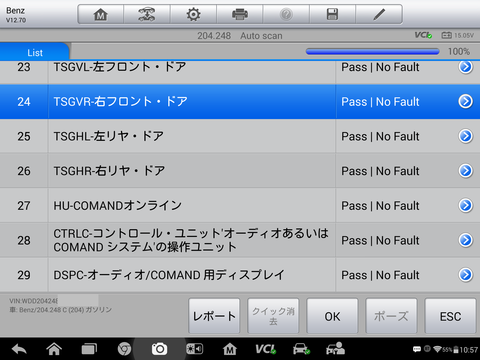Tap the VIN WDD20424 text
This screenshot has width=480, height=360.
33,301
